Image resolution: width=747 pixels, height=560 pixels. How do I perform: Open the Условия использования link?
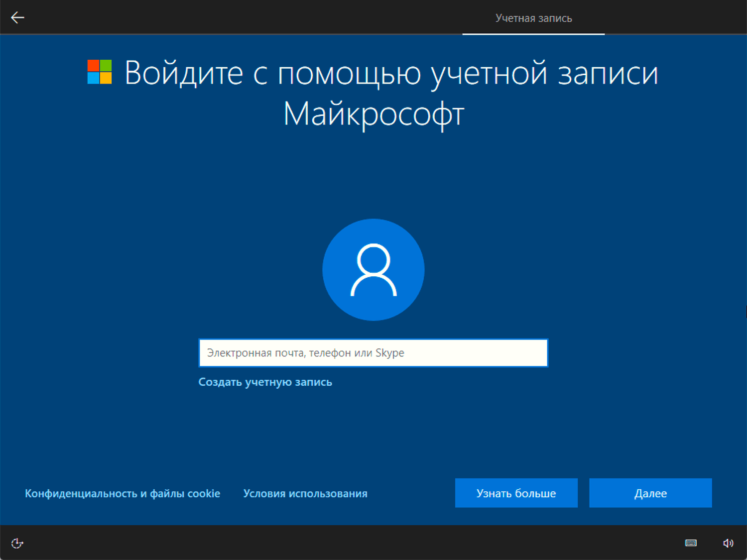click(x=305, y=493)
